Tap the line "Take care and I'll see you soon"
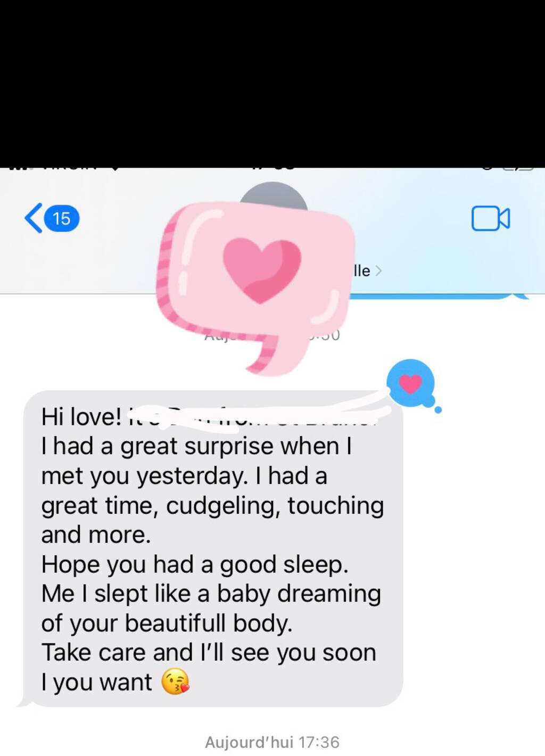 click(209, 652)
